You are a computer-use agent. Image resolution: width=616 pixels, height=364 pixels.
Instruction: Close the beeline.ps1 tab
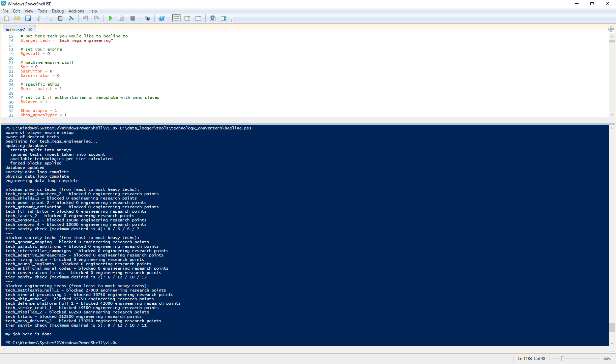(30, 30)
